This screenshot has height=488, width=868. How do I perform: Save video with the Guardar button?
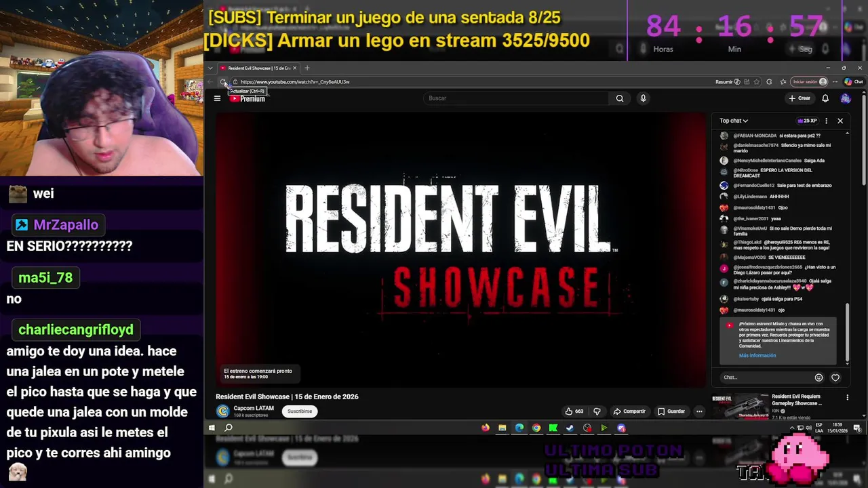tap(671, 411)
